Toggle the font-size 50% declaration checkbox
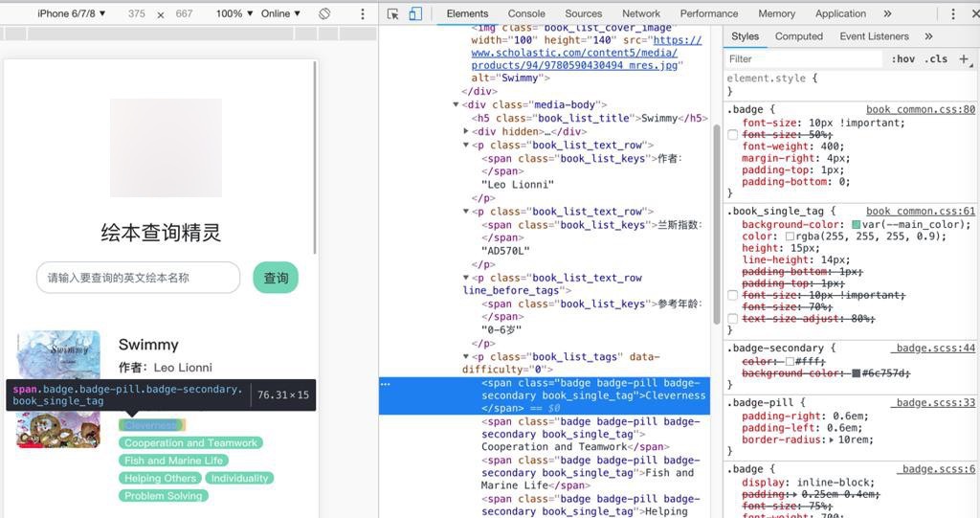This screenshot has height=518, width=980. [732, 134]
